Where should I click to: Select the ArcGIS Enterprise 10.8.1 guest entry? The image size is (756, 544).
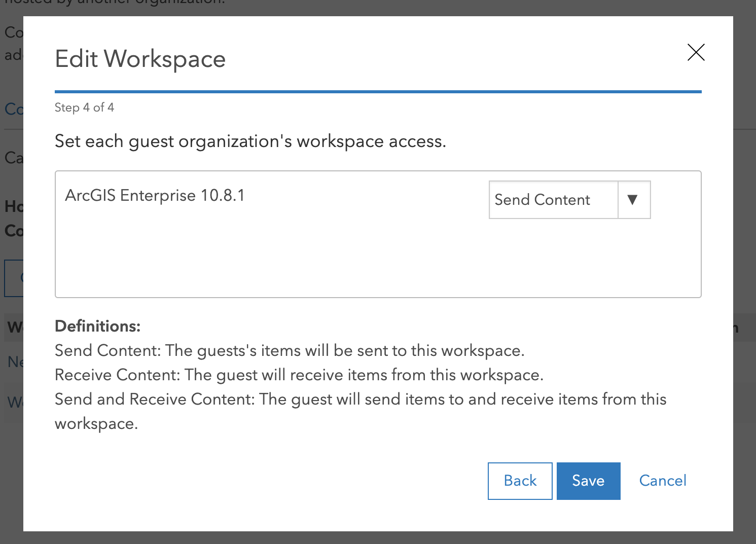tap(155, 195)
